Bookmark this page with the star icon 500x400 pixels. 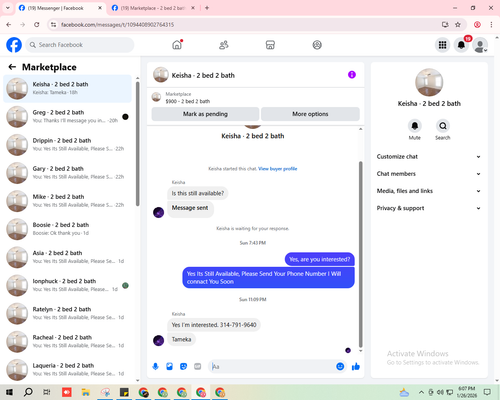tap(458, 25)
